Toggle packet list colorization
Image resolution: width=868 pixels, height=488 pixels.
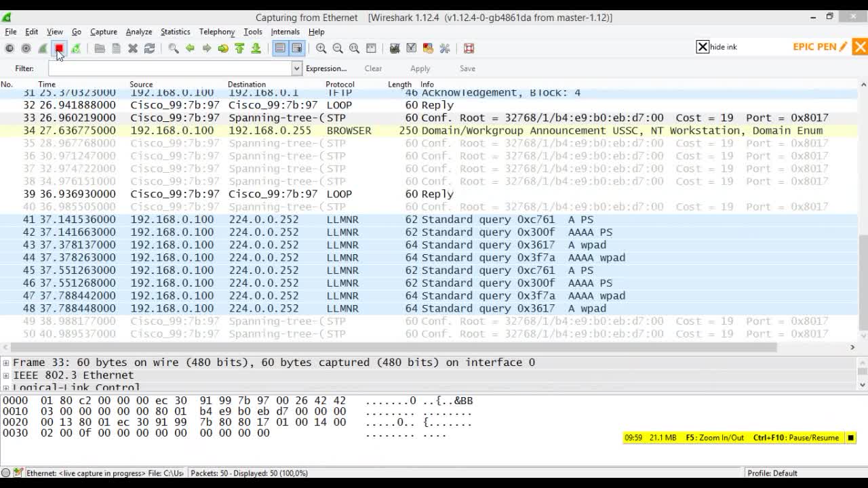tap(280, 48)
